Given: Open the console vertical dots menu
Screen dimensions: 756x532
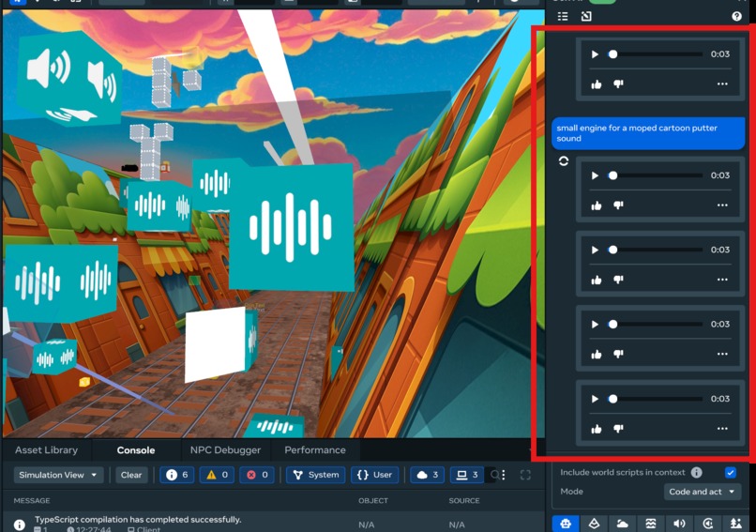Looking at the screenshot, I should click(x=504, y=475).
